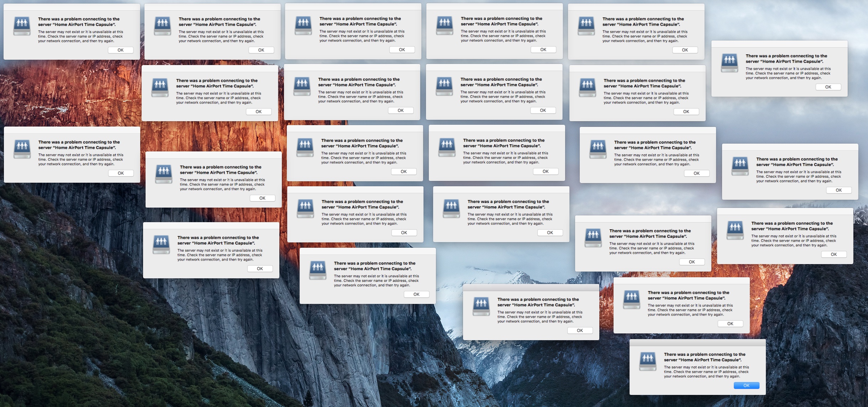Click OK in right-edge dialog below top-right one

tap(838, 190)
